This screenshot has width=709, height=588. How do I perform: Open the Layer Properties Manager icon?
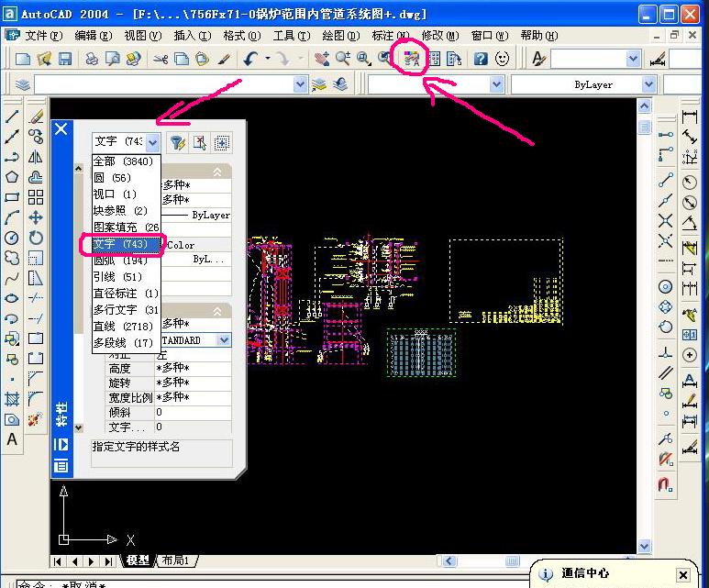[22, 84]
